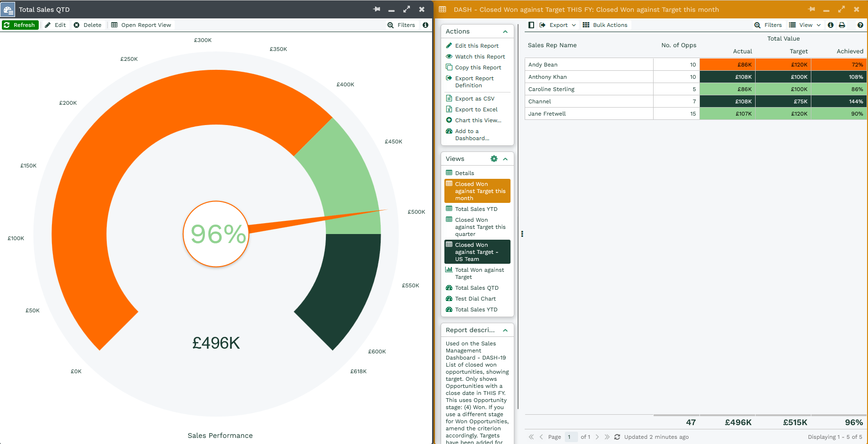Click the Refresh button in Total Sales QTD
This screenshot has height=444, width=868.
pyautogui.click(x=20, y=25)
